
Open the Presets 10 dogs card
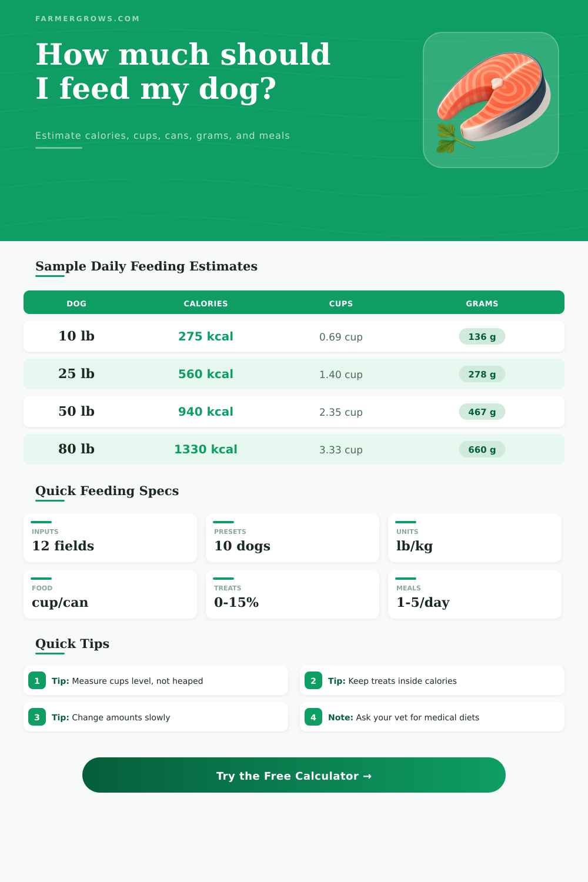pyautogui.click(x=292, y=538)
